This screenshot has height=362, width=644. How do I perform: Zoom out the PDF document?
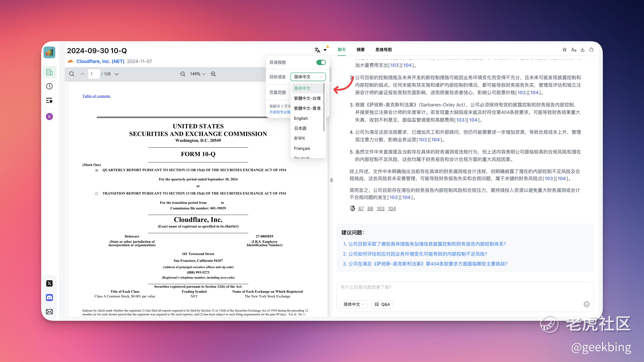coord(183,74)
